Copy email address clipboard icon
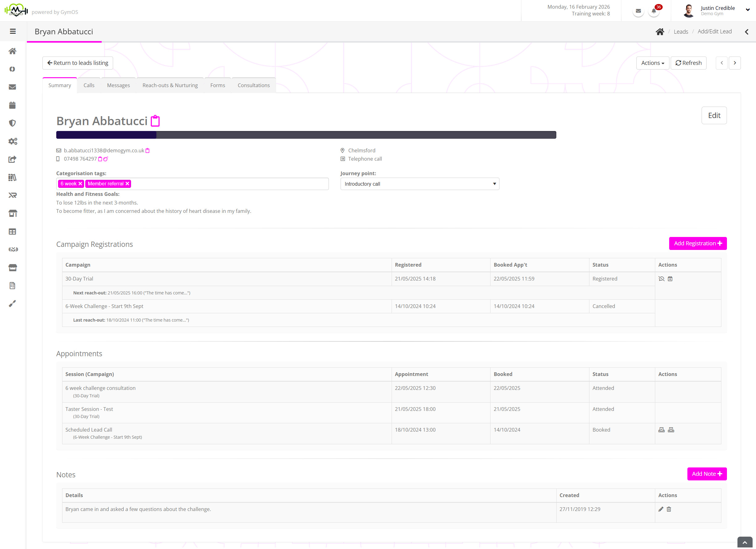The width and height of the screenshot is (756, 549). pyautogui.click(x=147, y=150)
